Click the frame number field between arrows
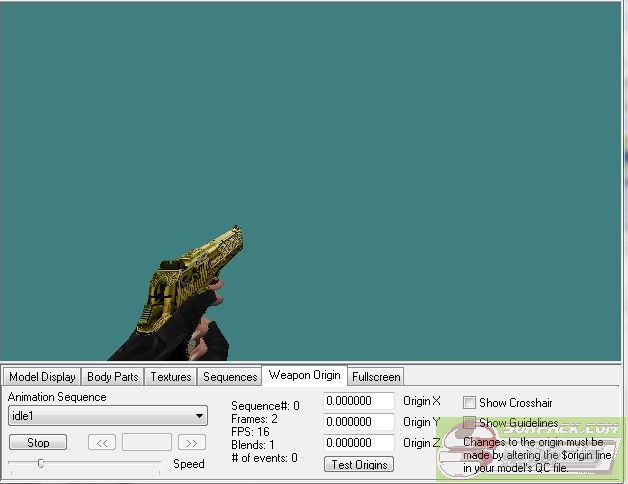This screenshot has width=628, height=484. tap(146, 442)
